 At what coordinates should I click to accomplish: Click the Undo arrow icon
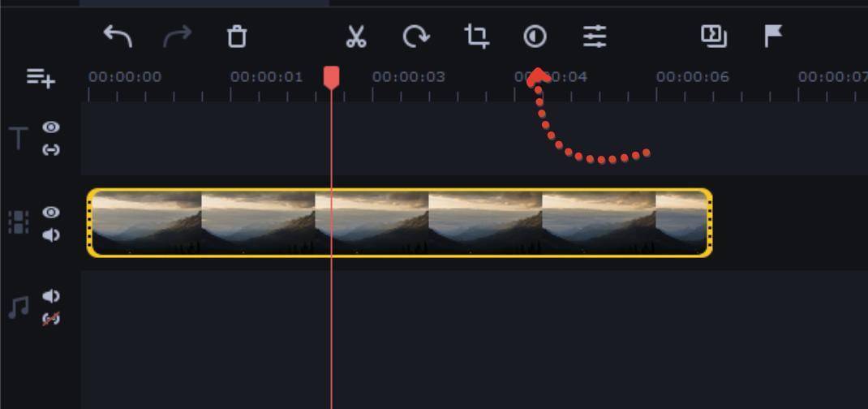click(118, 37)
